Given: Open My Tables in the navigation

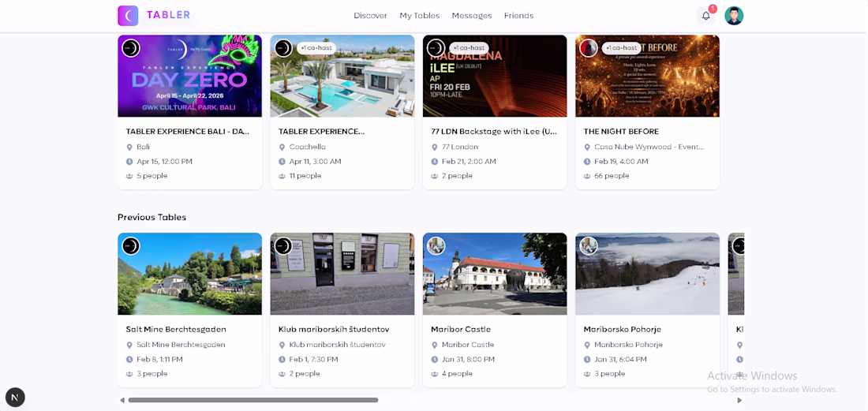Looking at the screenshot, I should 420,16.
